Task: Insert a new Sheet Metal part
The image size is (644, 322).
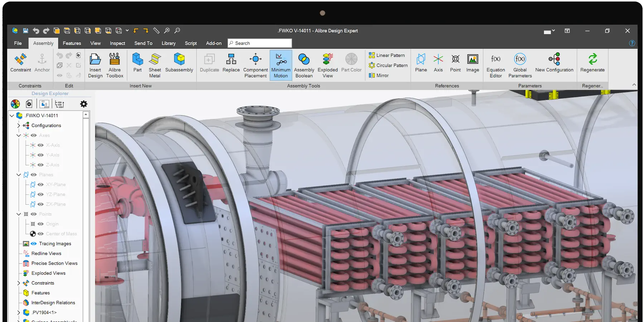Action: [155, 65]
